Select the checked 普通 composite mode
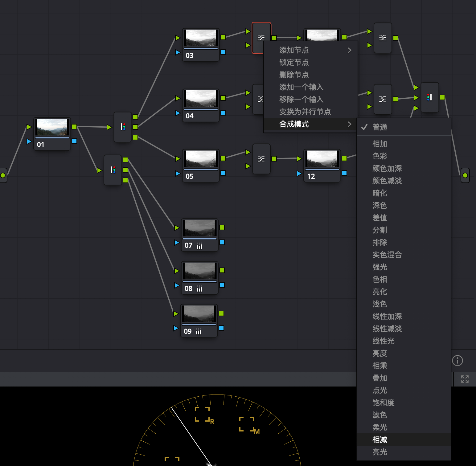 coord(380,127)
